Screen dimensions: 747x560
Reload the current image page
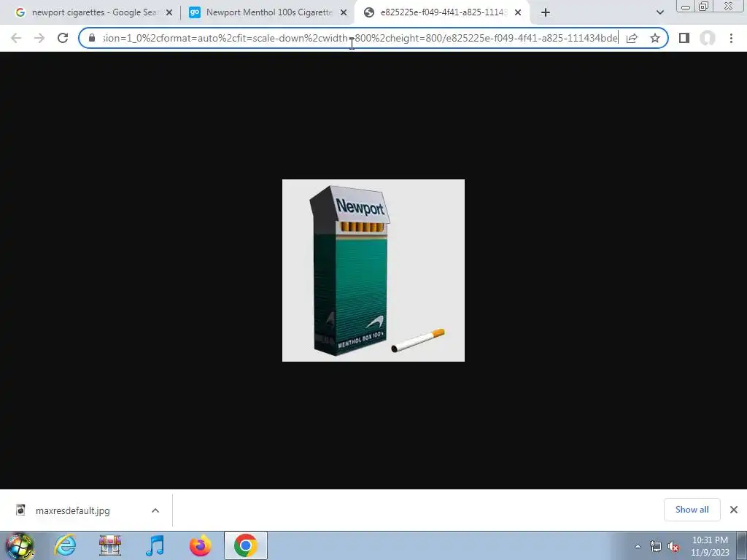click(x=63, y=38)
